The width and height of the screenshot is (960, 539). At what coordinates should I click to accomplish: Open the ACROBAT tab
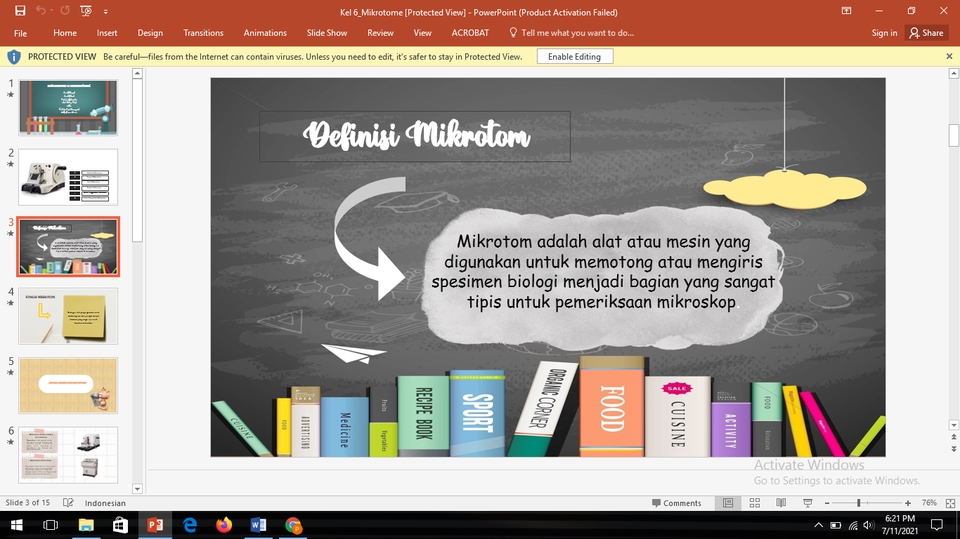click(470, 33)
